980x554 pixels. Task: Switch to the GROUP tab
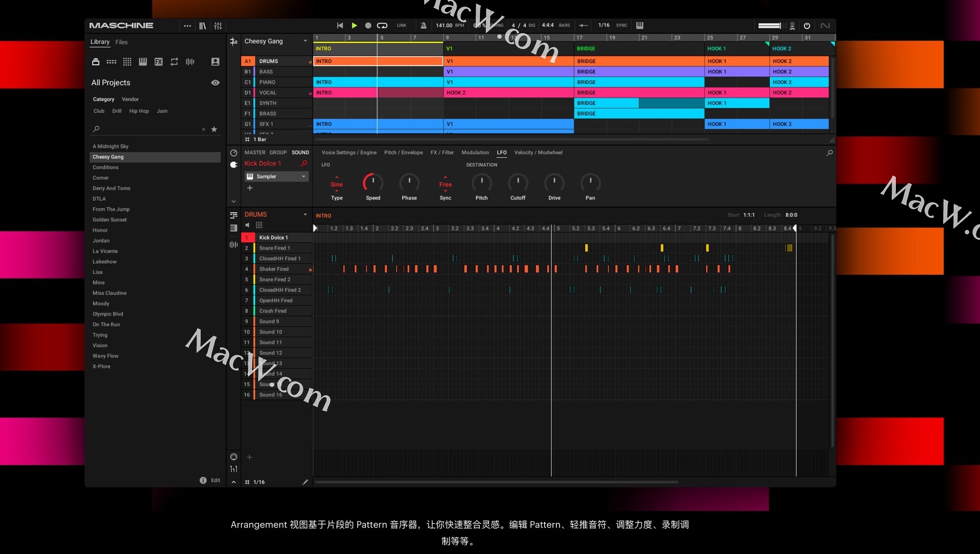click(x=278, y=153)
